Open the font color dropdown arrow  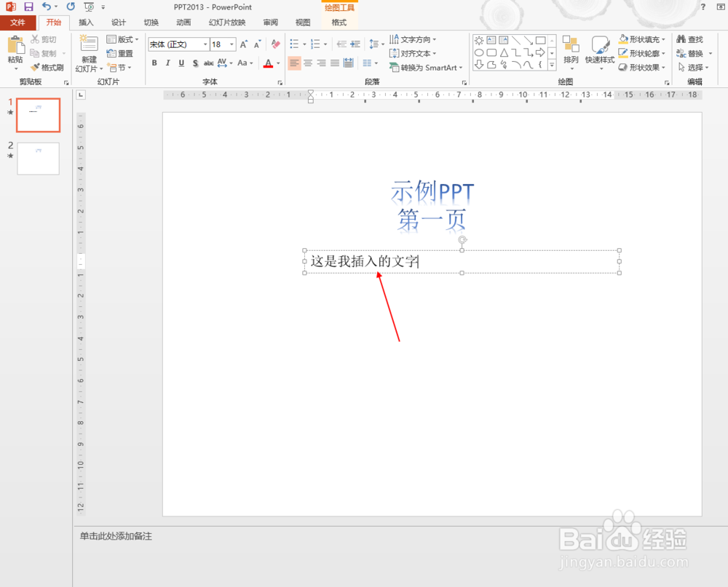click(x=277, y=63)
